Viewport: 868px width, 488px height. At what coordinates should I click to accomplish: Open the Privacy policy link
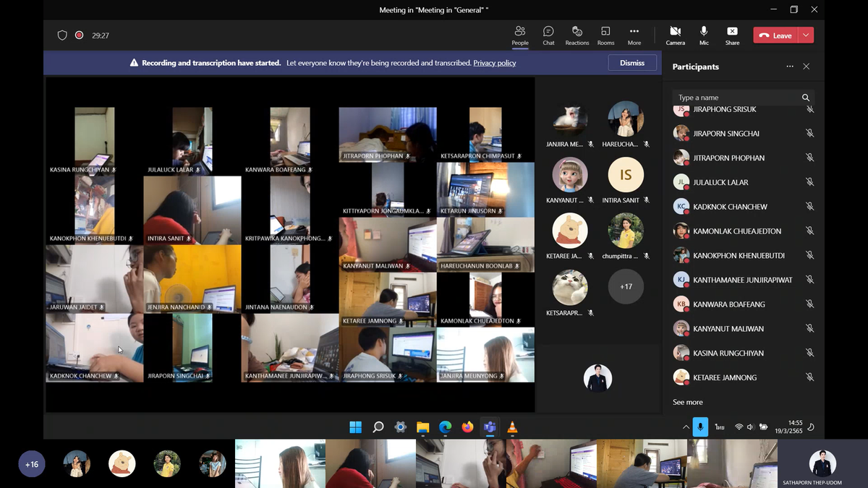point(495,63)
